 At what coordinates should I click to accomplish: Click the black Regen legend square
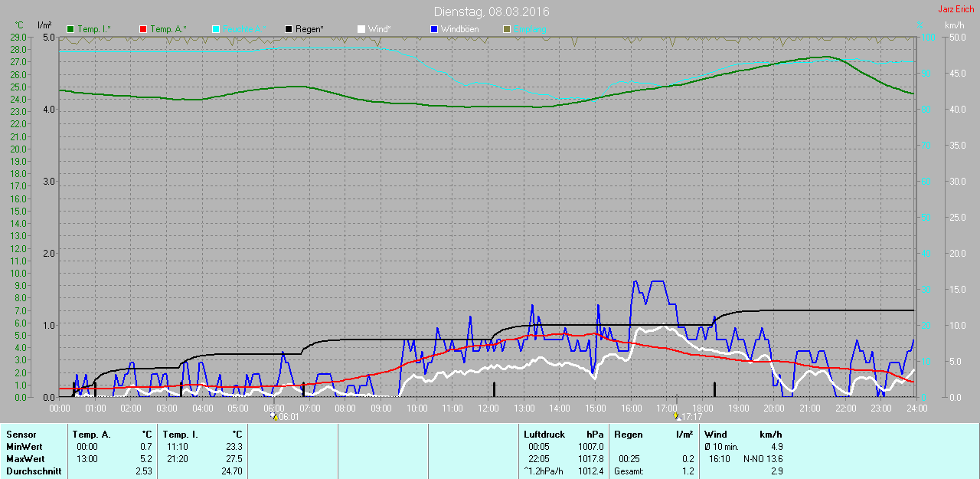coord(289,29)
